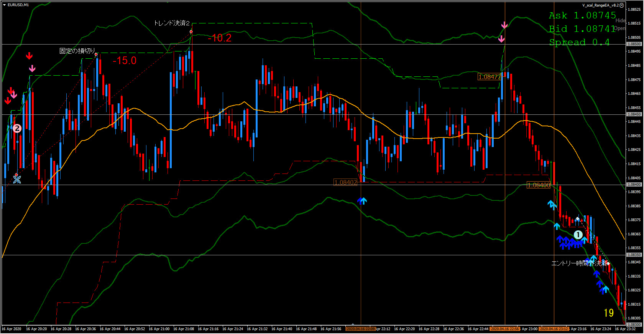Select the 固定の損切り text label
Image resolution: width=644 pixels, height=334 pixels.
pyautogui.click(x=77, y=51)
